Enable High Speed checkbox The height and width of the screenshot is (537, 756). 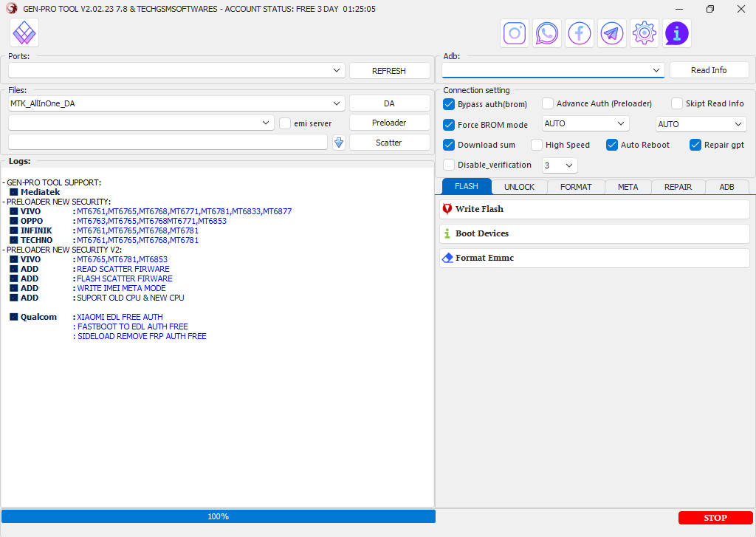click(x=537, y=145)
